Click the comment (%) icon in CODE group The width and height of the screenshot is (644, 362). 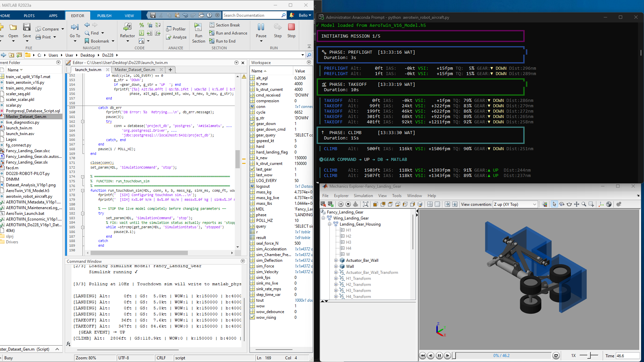tap(142, 25)
